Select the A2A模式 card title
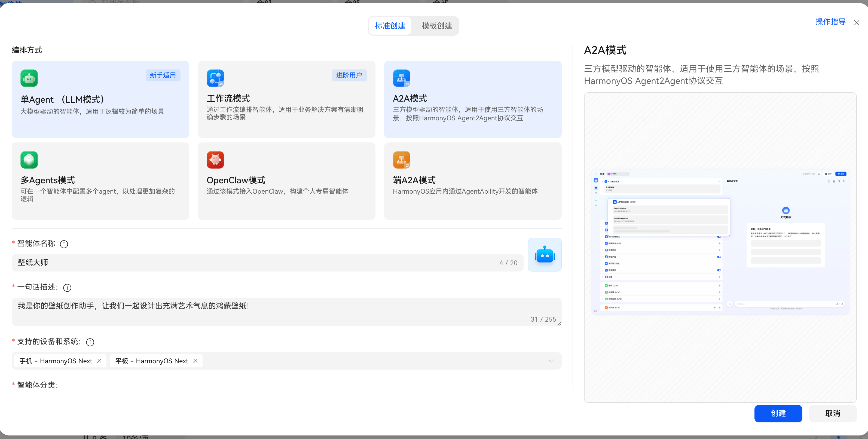This screenshot has height=439, width=868. [x=410, y=98]
